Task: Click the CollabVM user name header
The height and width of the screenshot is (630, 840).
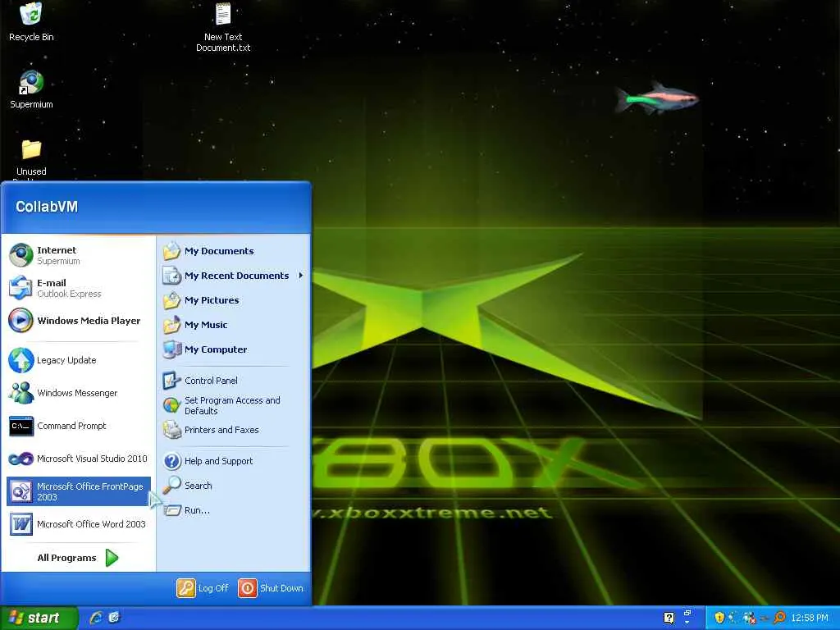Action: click(x=47, y=207)
